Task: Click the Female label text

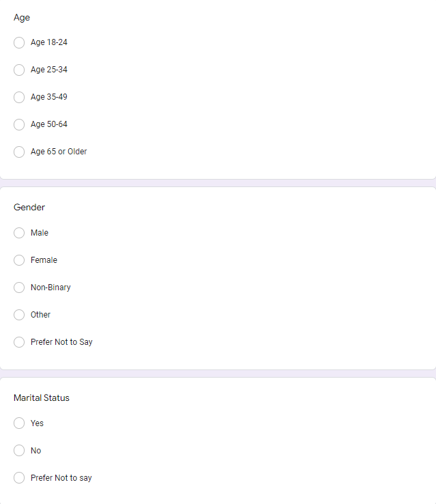Action: coord(44,260)
